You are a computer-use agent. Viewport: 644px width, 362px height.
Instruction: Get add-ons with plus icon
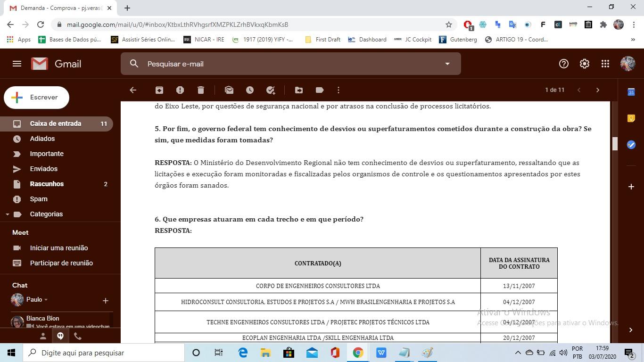click(631, 187)
